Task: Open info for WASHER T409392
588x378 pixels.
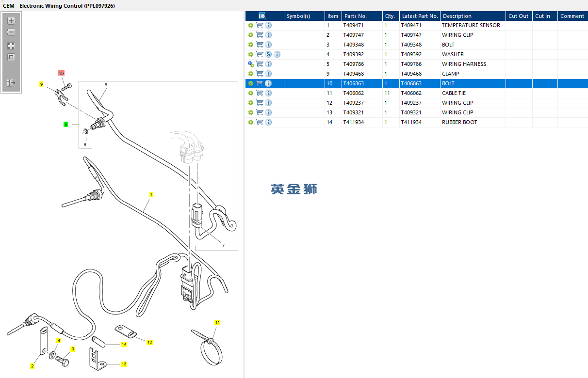Action: point(277,54)
